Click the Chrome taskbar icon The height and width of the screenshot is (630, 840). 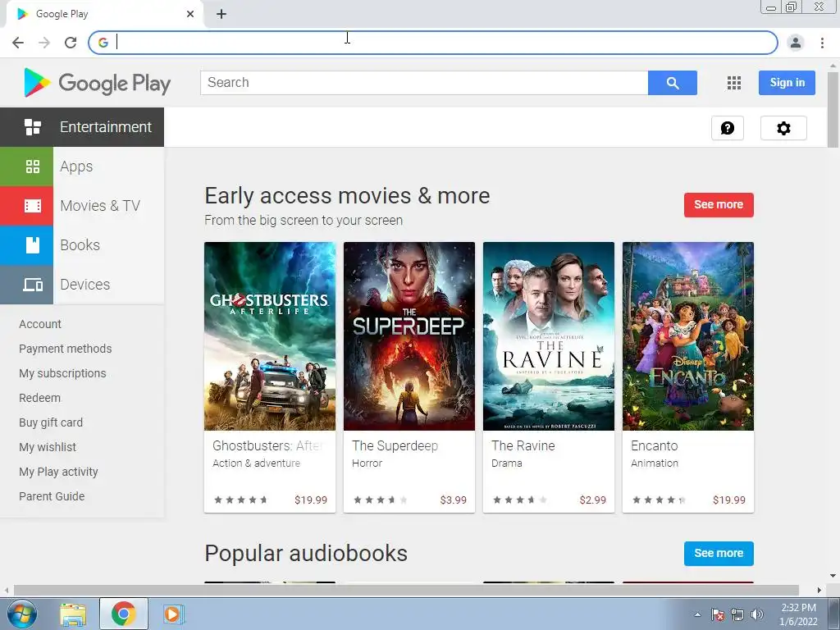pos(123,614)
